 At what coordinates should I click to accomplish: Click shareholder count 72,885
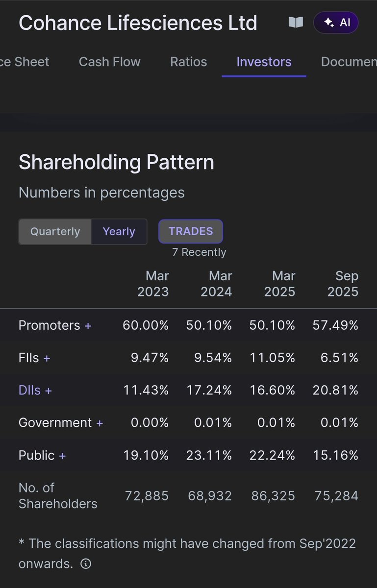pyautogui.click(x=147, y=496)
